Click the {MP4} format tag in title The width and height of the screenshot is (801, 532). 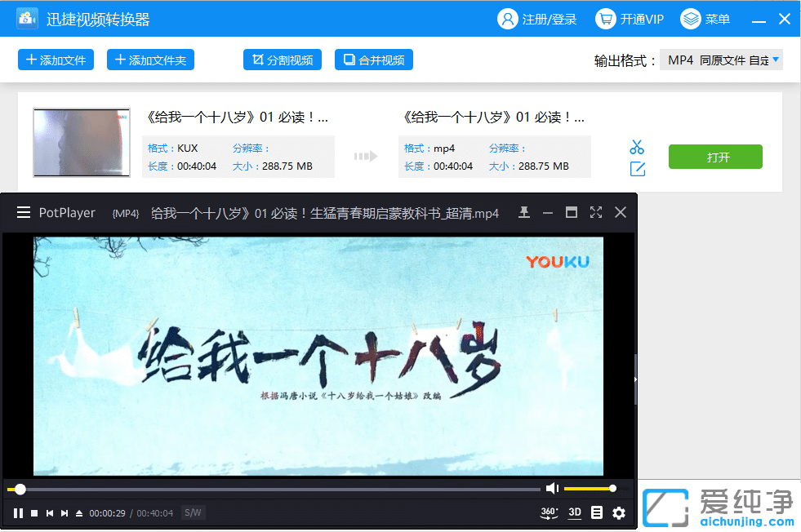tap(126, 214)
